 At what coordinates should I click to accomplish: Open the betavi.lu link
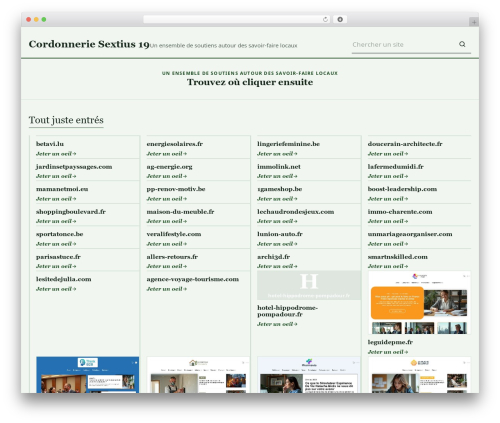[50, 144]
